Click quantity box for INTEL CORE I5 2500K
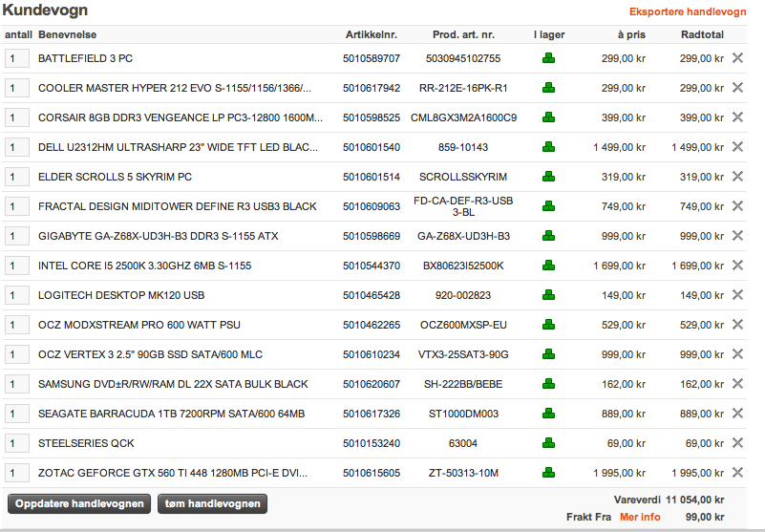 pyautogui.click(x=17, y=266)
